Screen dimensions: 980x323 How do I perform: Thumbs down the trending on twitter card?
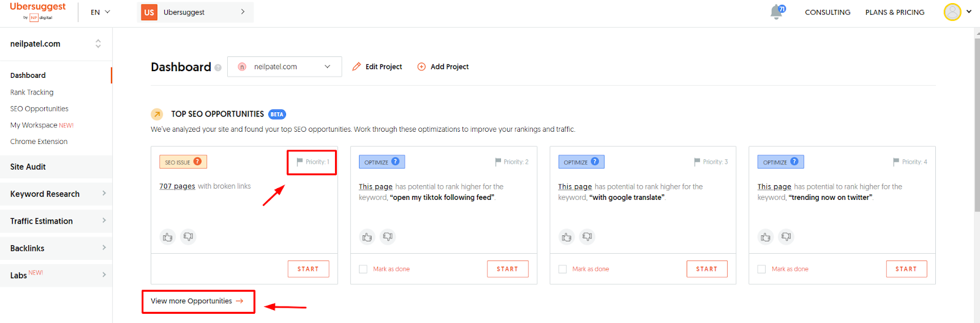pyautogui.click(x=786, y=237)
